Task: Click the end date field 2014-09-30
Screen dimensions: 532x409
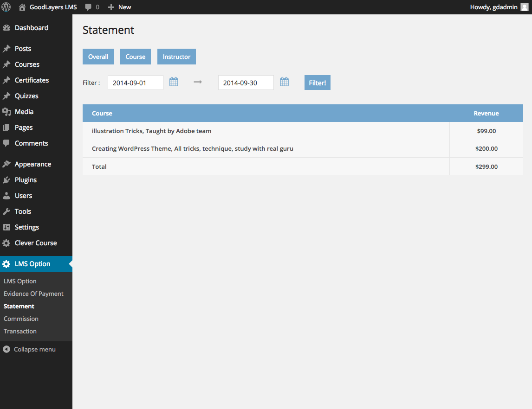Action: [246, 83]
